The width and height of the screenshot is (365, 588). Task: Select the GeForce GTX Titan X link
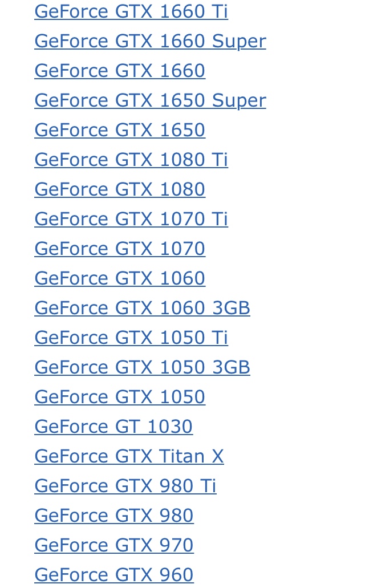tap(129, 456)
